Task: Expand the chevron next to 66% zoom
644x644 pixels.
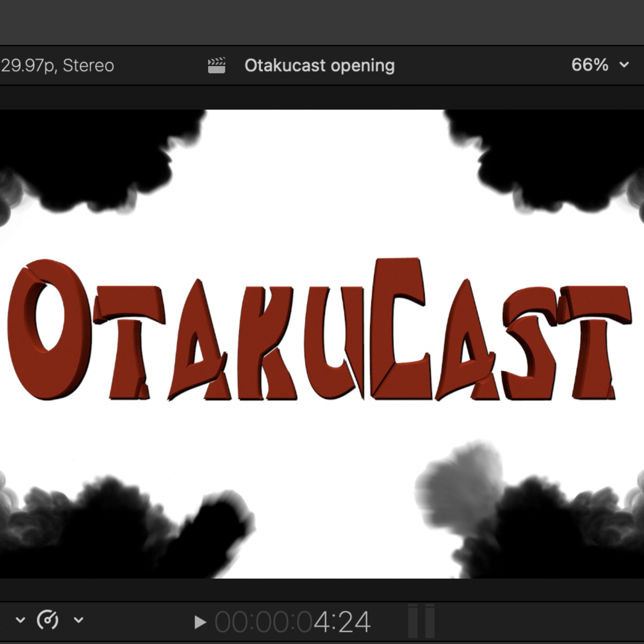Action: [x=624, y=65]
